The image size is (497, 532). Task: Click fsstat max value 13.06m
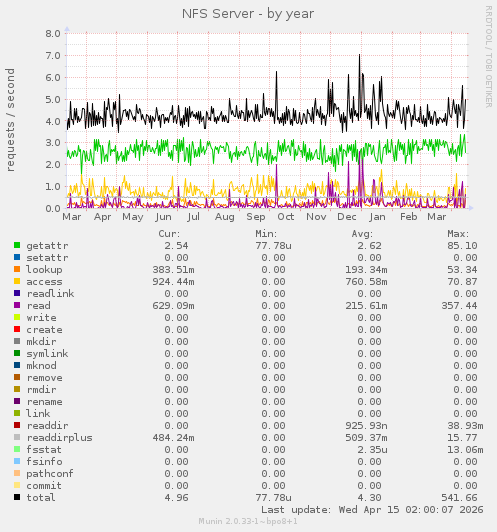tap(465, 450)
